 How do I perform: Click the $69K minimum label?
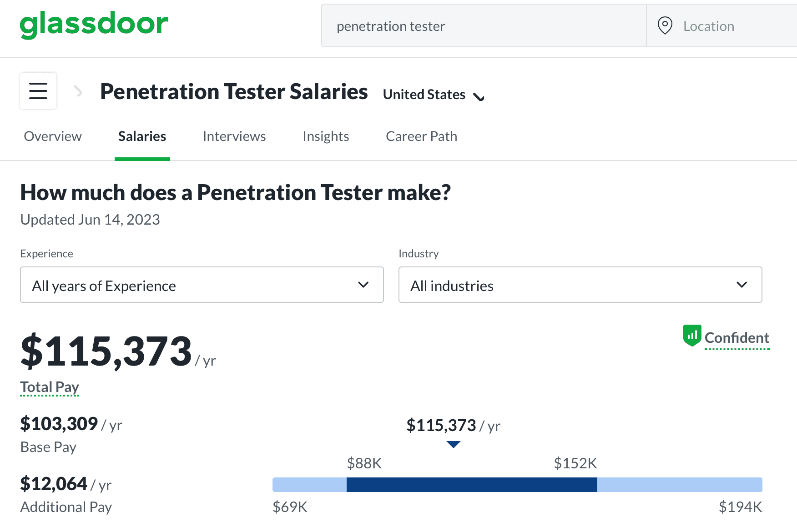coord(290,507)
